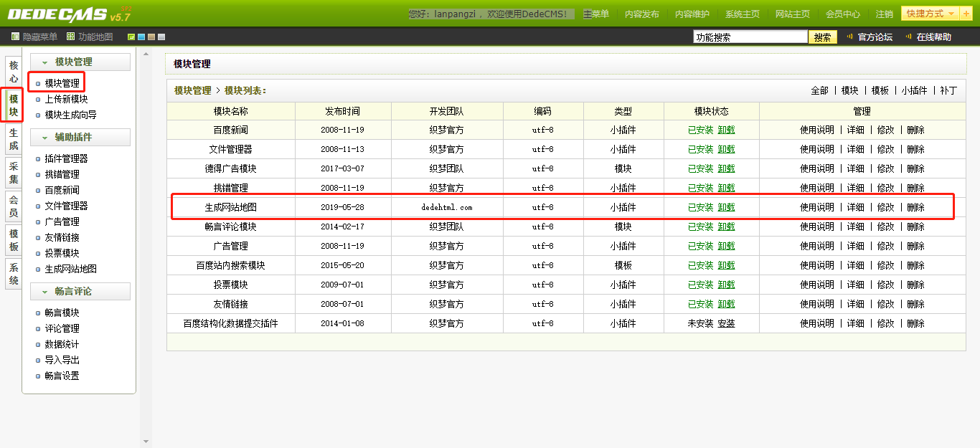The image size is (980, 448).
Task: Switch to the 系统 vertical tab
Action: click(x=14, y=275)
